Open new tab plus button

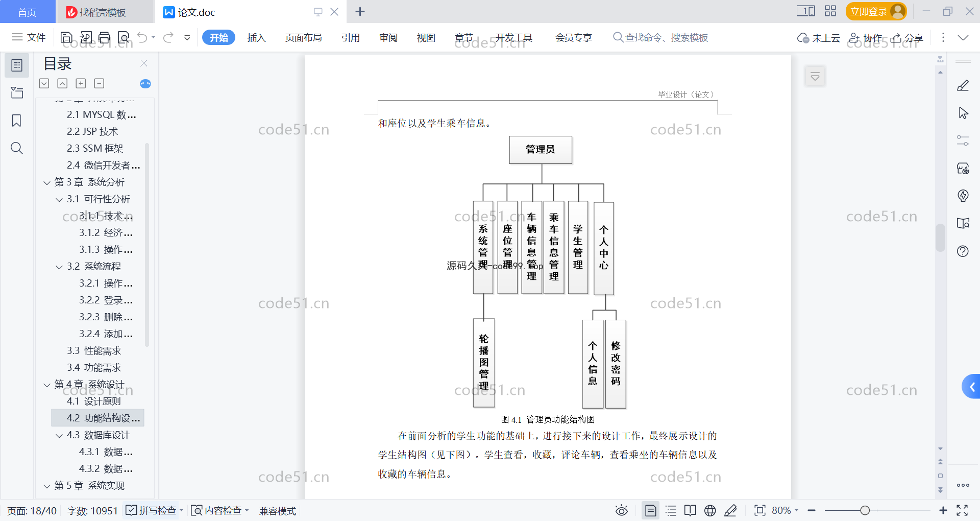click(x=360, y=11)
